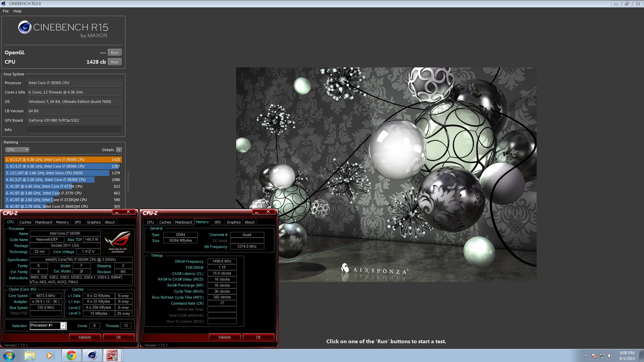
Task: Select the Xeon X5650 ranking entry
Action: pyautogui.click(x=63, y=173)
